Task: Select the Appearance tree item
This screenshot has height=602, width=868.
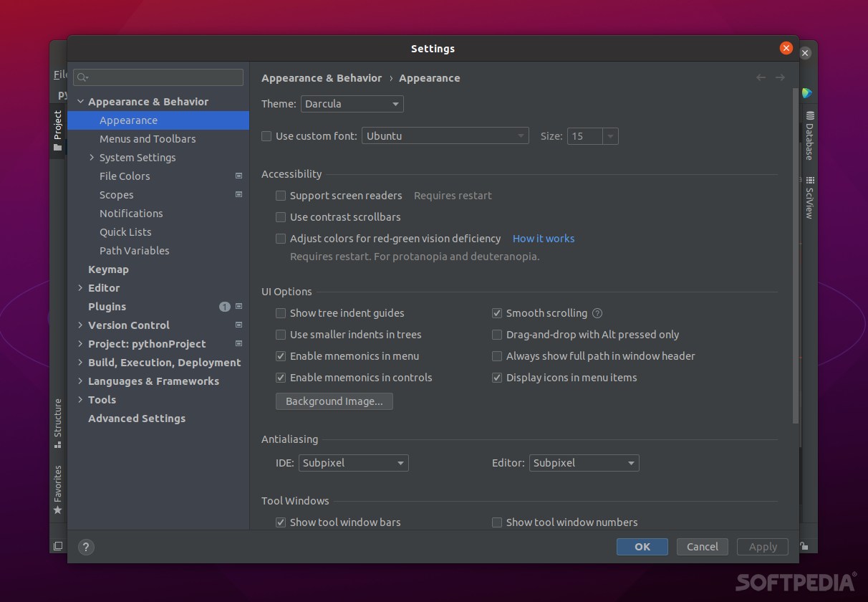Action: [158, 120]
